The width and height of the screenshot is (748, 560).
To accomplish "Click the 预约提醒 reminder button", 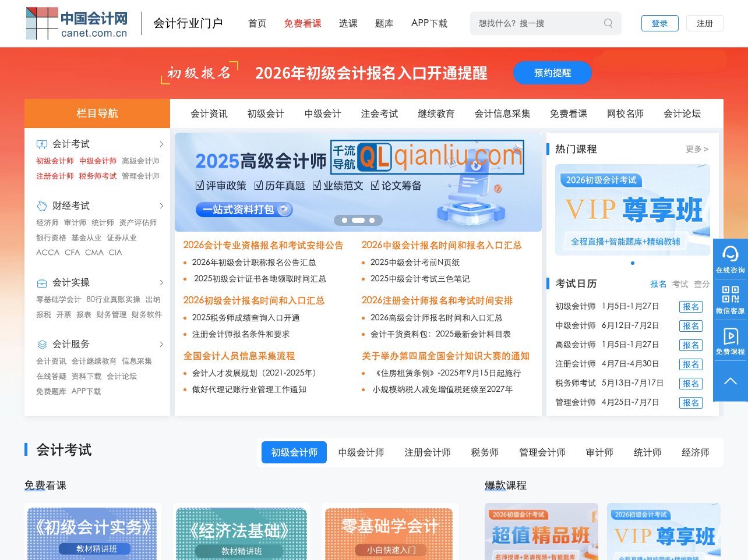I will pyautogui.click(x=552, y=73).
